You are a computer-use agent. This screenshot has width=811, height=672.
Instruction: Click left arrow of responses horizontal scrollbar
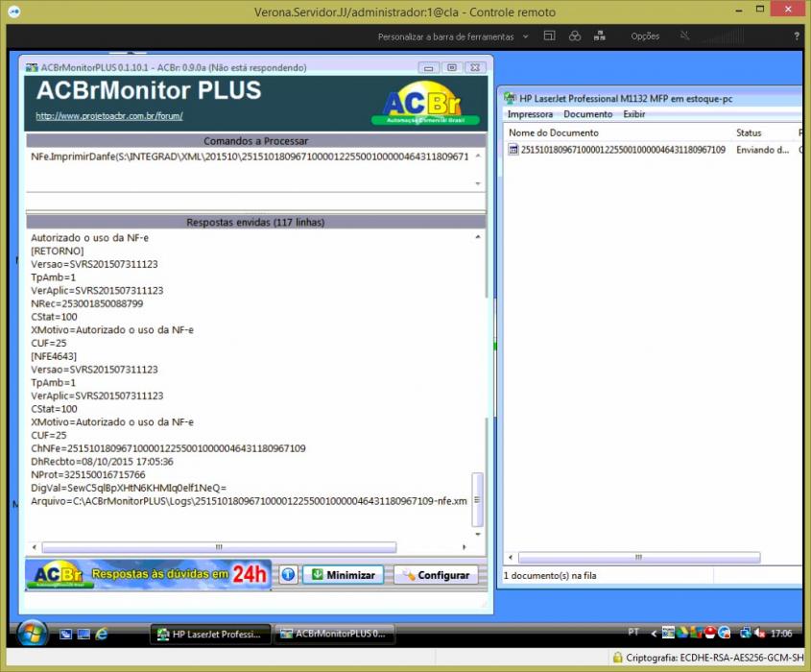pos(35,547)
